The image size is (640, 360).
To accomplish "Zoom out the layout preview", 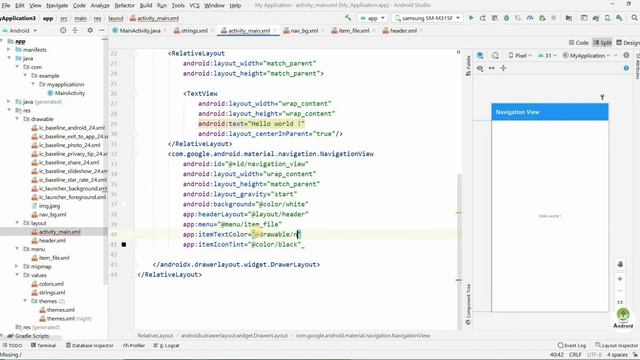I will coord(620,291).
